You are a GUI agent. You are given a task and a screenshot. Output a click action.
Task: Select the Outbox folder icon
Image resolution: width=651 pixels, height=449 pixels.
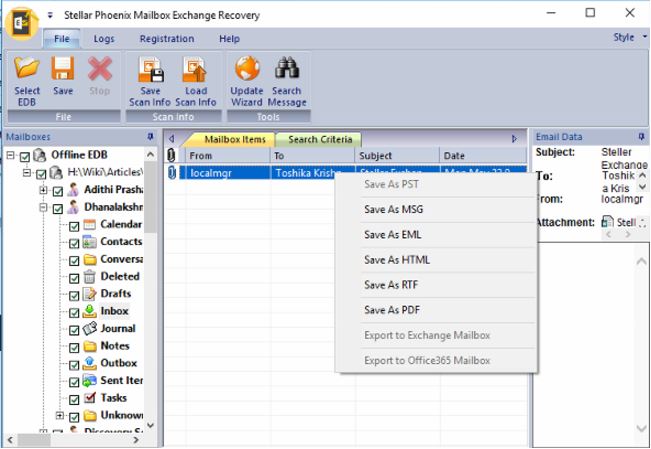click(x=89, y=363)
